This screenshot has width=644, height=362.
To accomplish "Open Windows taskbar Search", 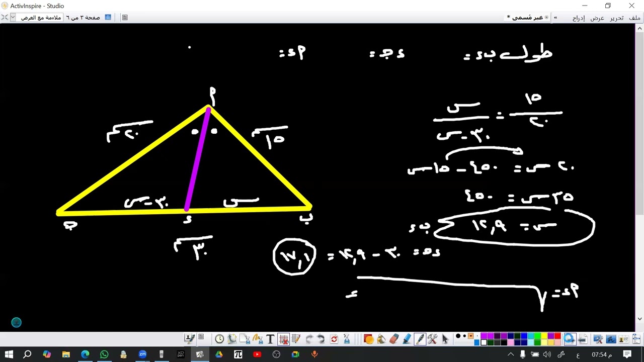I will tap(28, 354).
